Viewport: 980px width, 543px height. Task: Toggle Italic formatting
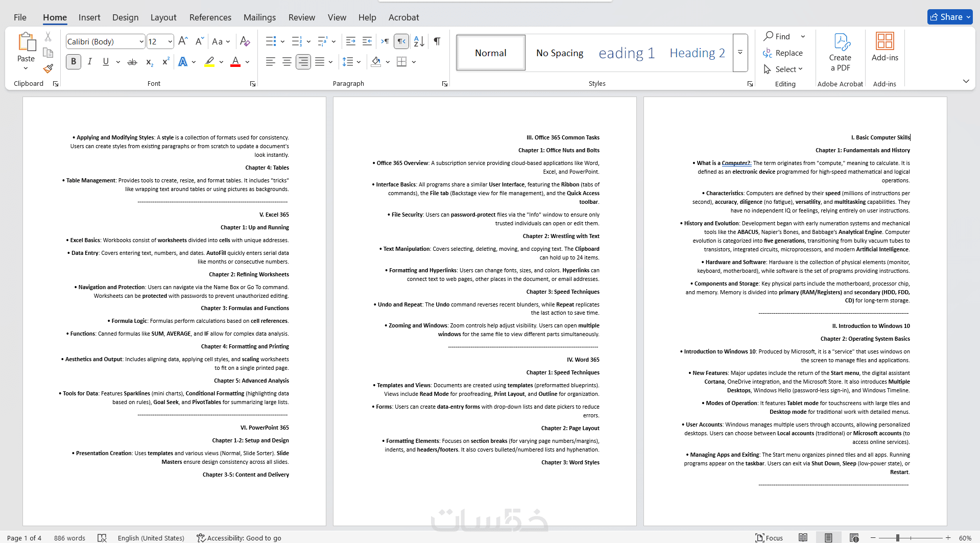90,62
